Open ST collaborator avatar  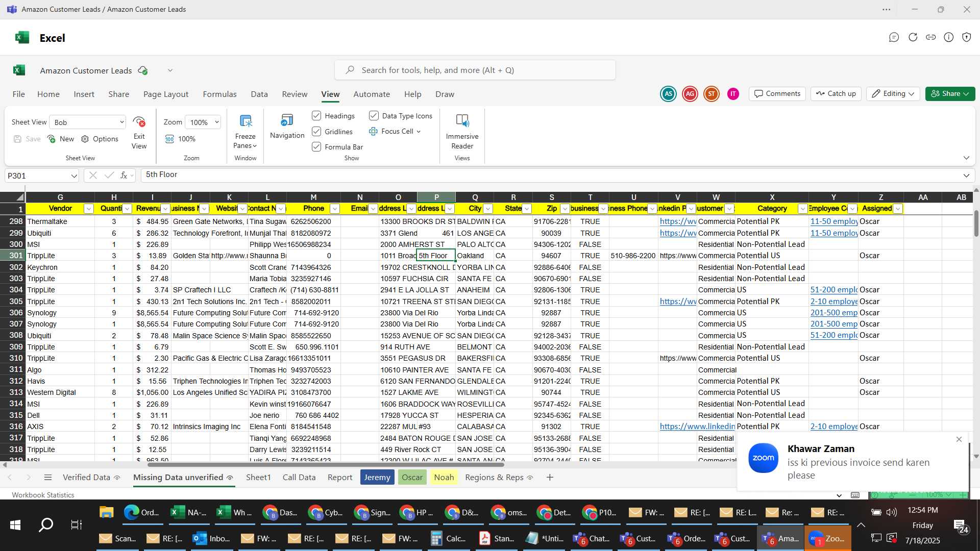712,94
